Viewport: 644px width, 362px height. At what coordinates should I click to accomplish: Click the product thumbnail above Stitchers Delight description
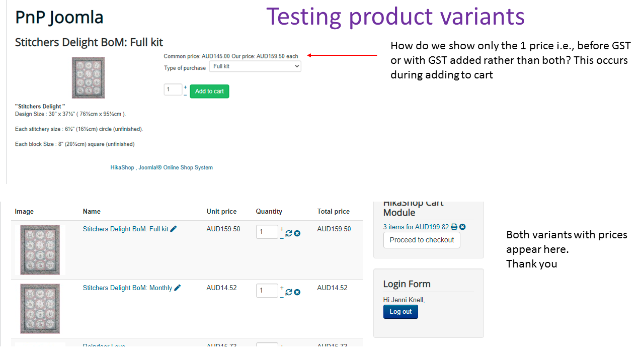click(88, 77)
